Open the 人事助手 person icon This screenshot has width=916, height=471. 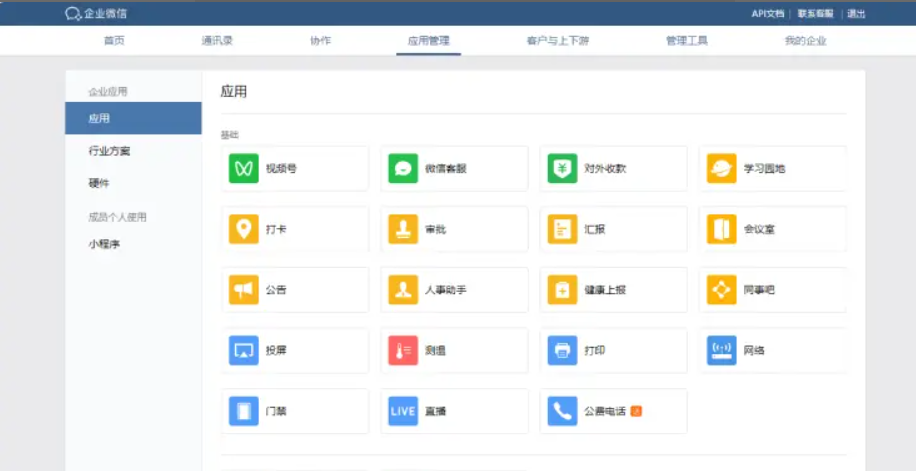click(x=403, y=290)
